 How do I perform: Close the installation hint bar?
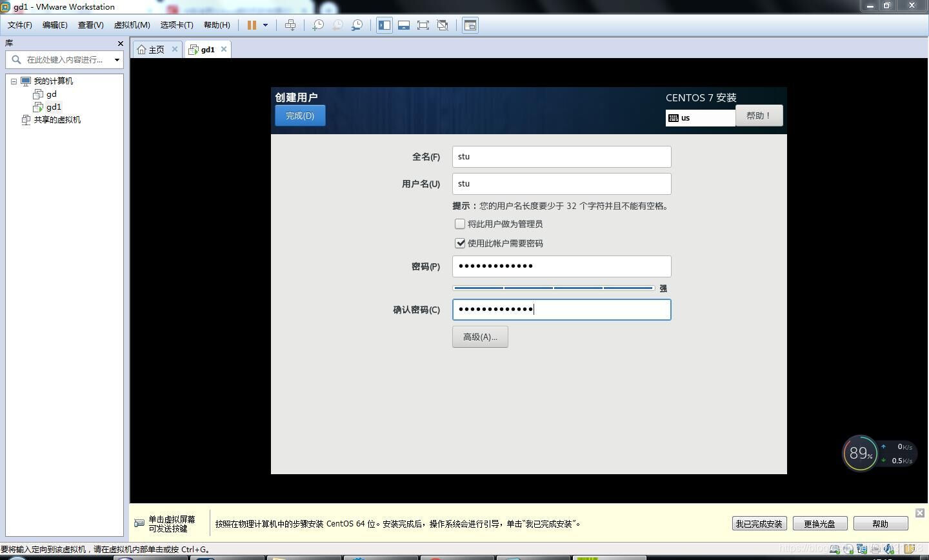920,513
